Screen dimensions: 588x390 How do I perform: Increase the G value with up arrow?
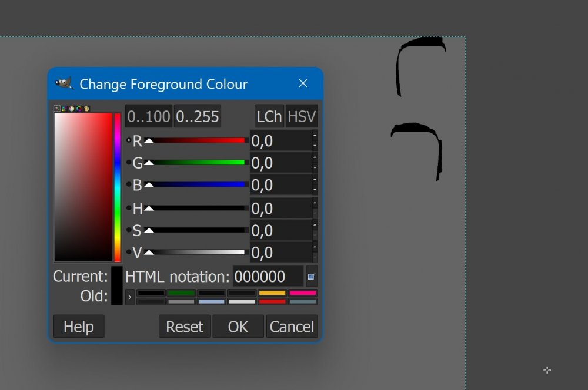click(315, 157)
